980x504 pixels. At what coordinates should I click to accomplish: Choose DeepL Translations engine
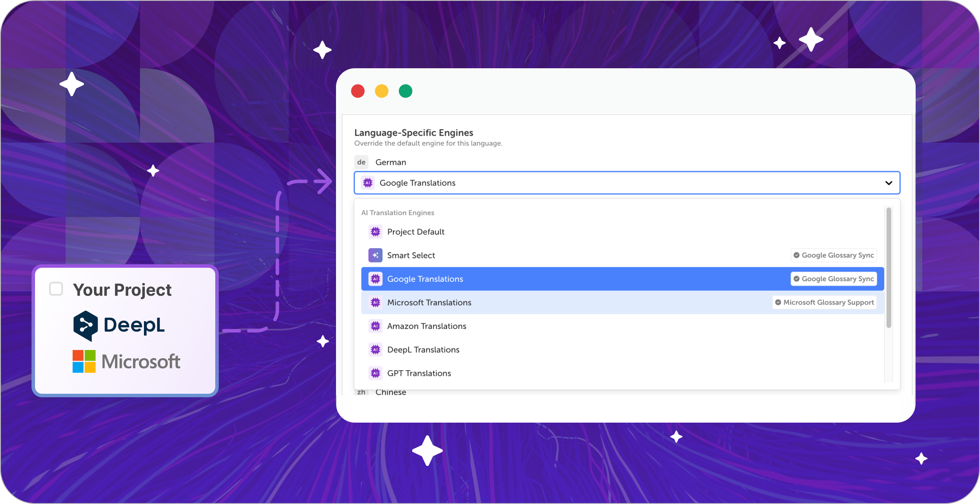pyautogui.click(x=622, y=350)
